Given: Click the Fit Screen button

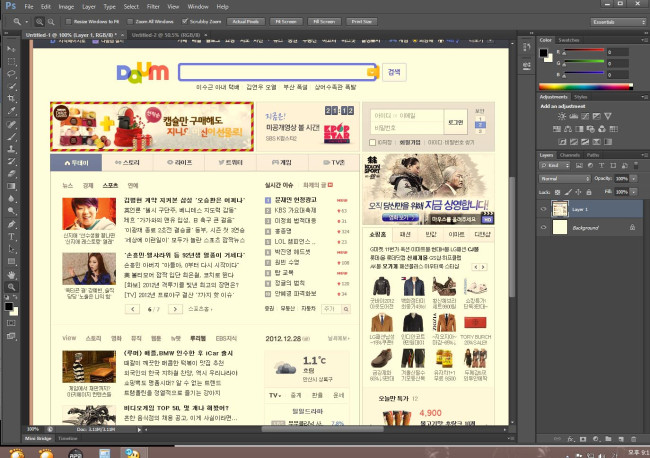Looking at the screenshot, I should coord(285,20).
